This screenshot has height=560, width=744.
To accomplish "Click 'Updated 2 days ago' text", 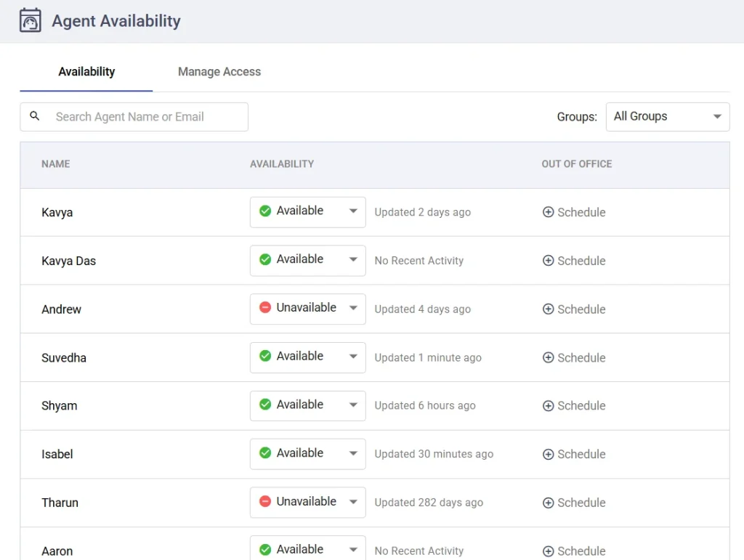I will (422, 212).
